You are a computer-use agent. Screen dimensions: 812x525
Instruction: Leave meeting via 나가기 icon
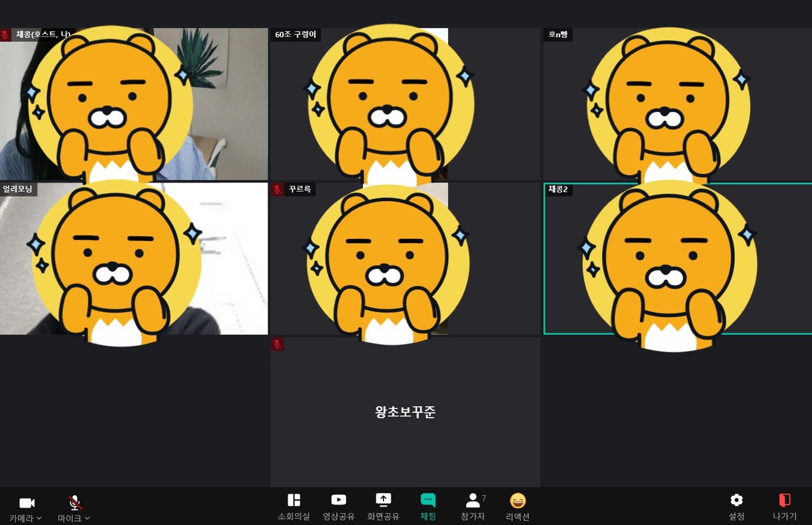pos(785,507)
